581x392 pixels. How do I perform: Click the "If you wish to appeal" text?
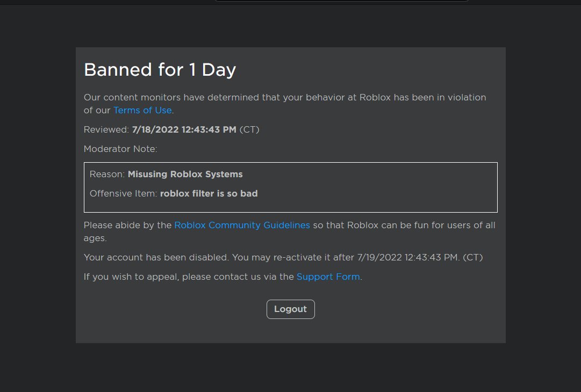click(223, 277)
